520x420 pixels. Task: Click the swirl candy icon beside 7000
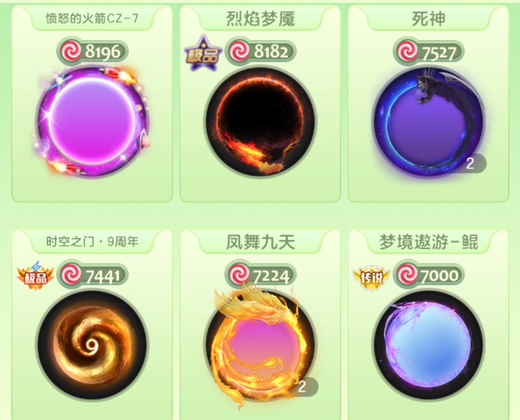408,275
